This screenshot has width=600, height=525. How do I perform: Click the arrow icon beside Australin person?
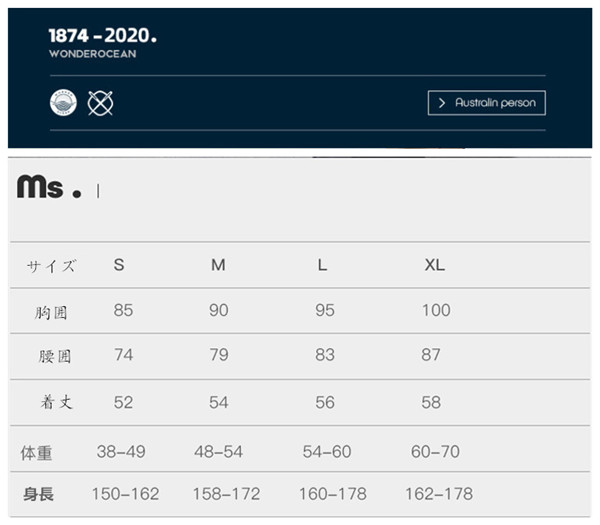tap(442, 103)
